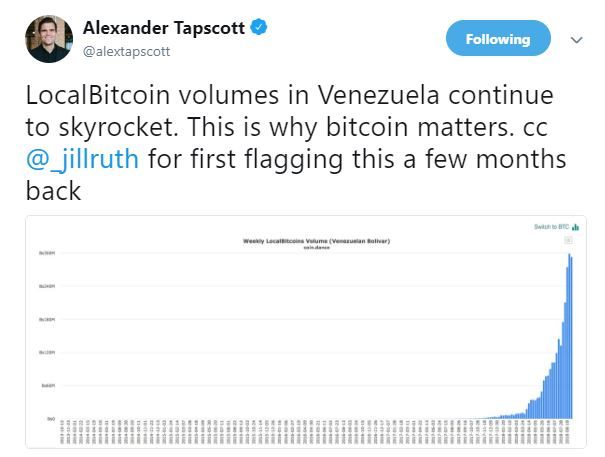
Task: Open the embedded chart image
Action: point(305,330)
